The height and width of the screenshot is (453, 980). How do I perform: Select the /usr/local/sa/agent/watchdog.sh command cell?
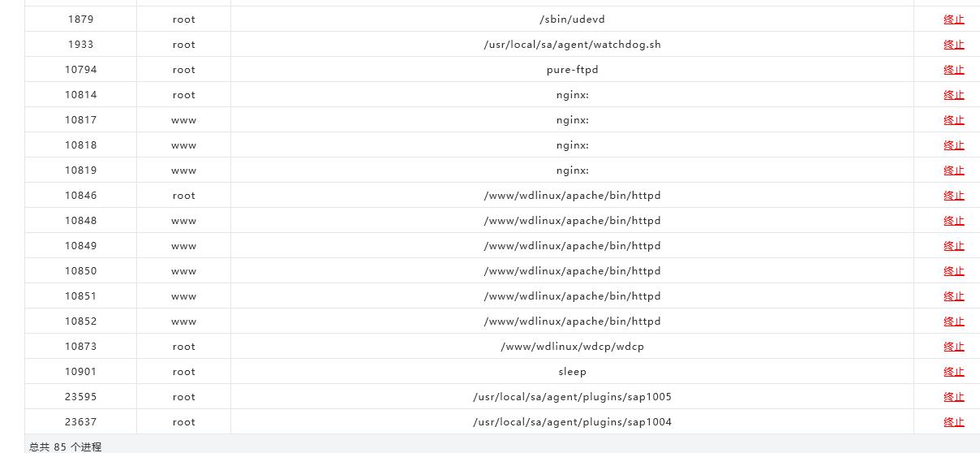(x=572, y=45)
